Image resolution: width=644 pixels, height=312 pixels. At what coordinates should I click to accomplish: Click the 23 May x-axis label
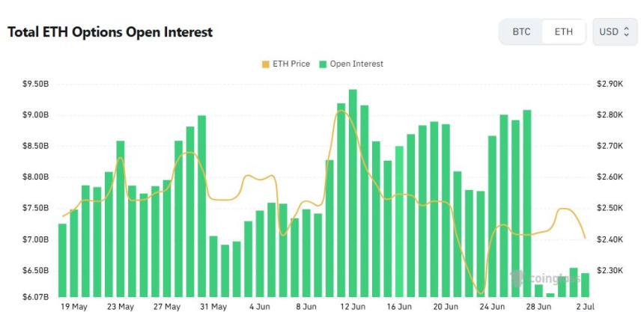click(121, 307)
